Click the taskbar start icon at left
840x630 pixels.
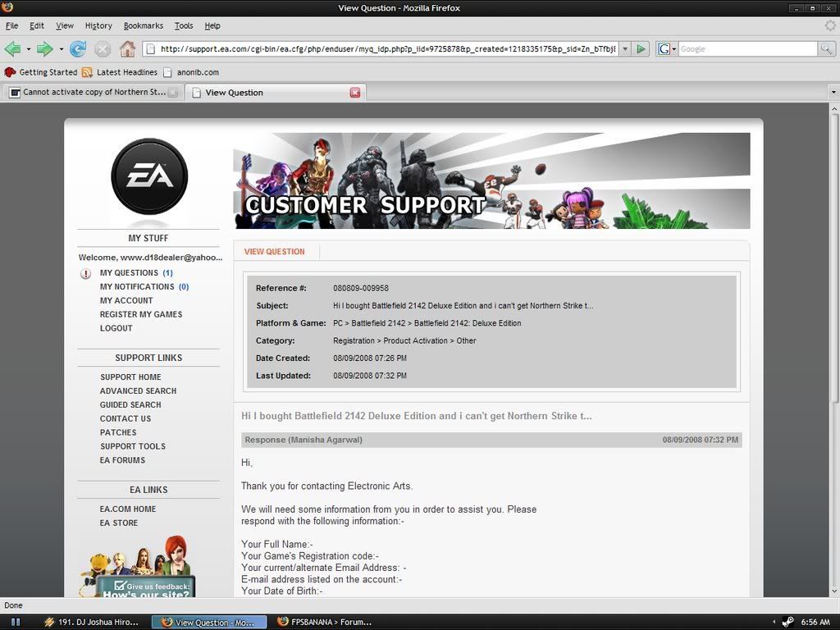[x=16, y=622]
